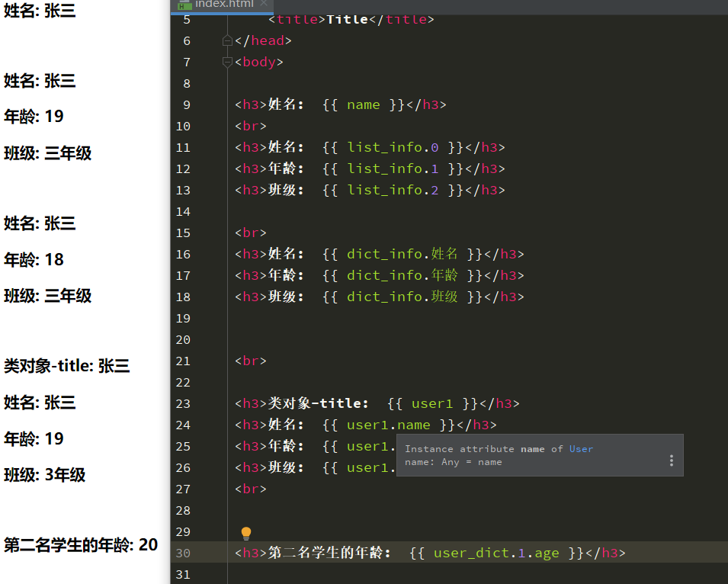Place cursor on the name template variable on line 9
Viewport: 728px width, 584px height.
click(363, 104)
